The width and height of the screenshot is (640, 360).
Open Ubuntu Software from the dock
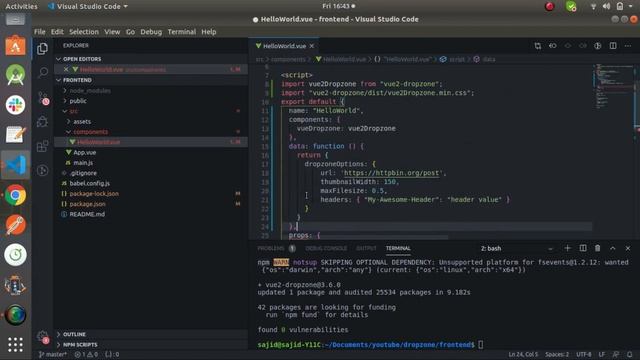[15, 46]
